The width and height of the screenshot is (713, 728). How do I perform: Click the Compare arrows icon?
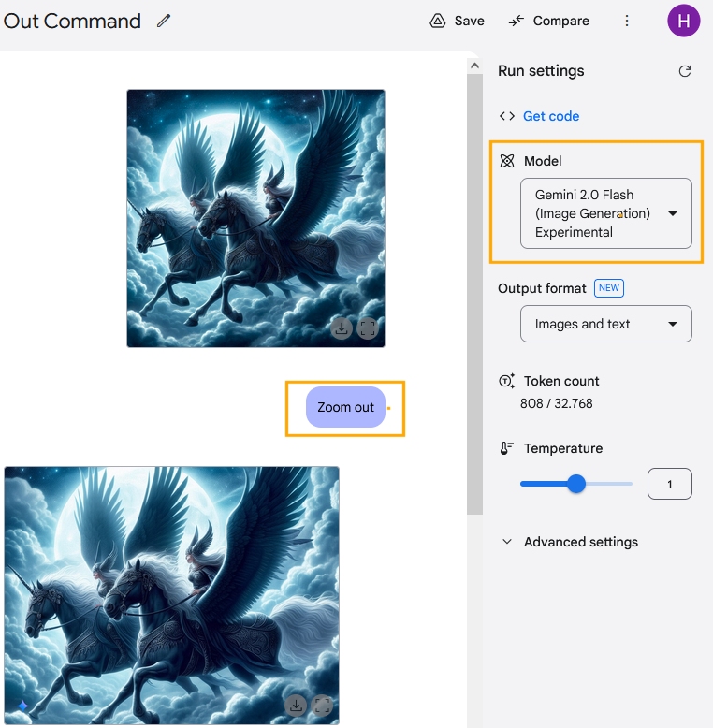tap(516, 21)
